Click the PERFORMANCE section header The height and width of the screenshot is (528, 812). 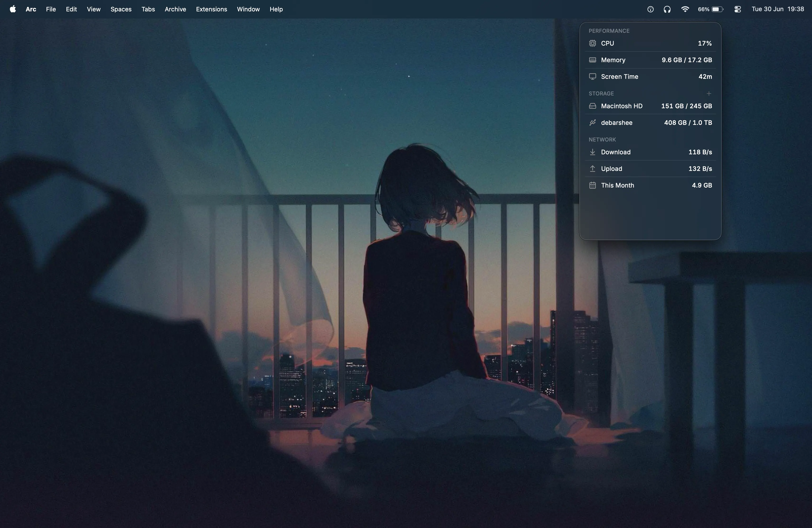[609, 31]
